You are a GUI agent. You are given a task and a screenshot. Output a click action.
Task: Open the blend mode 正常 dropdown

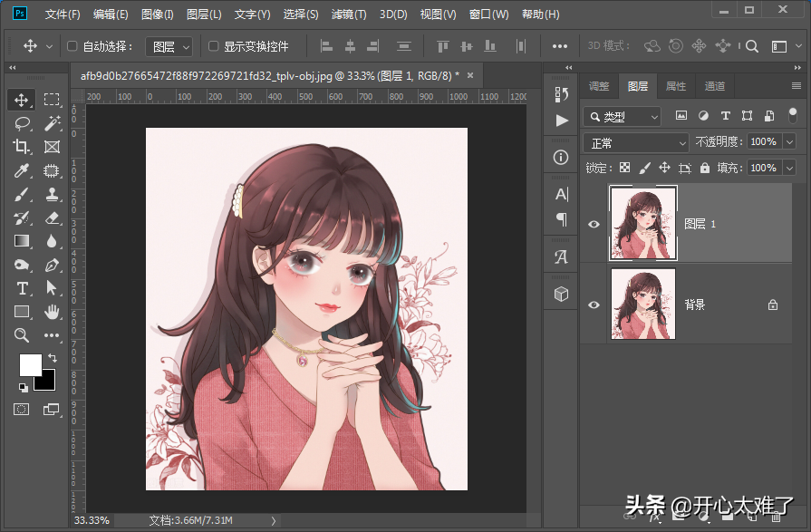[x=637, y=142]
